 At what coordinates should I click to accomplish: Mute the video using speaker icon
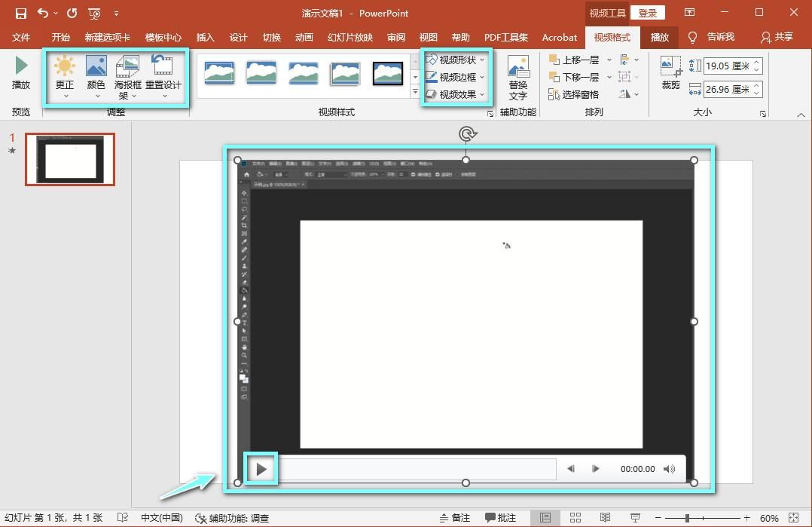[669, 469]
